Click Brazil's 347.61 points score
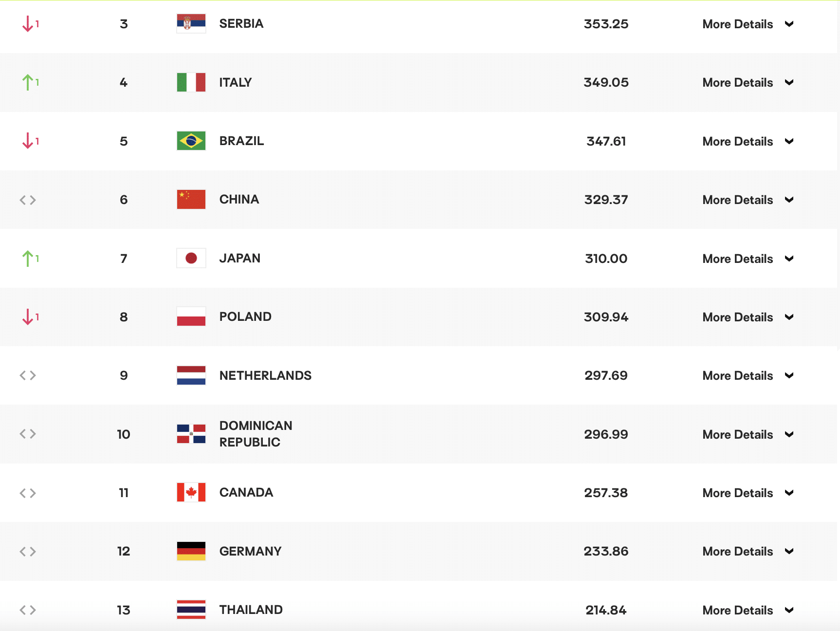The width and height of the screenshot is (840, 631). coord(606,141)
